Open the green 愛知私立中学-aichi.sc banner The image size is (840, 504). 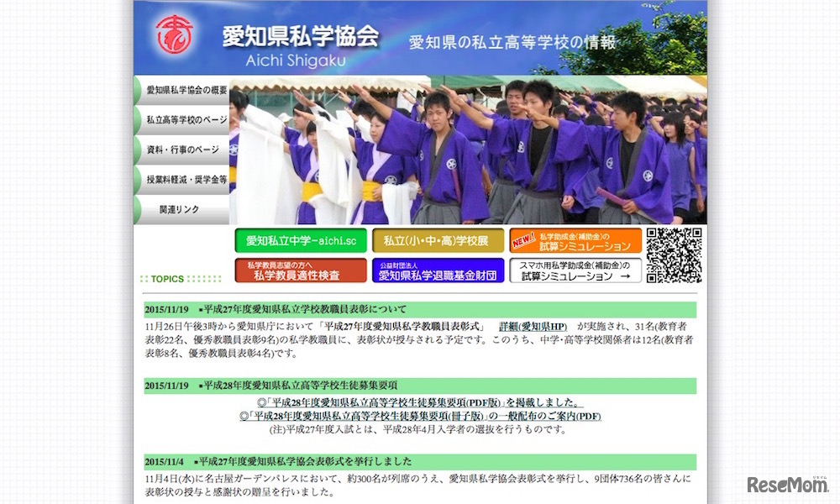click(300, 239)
